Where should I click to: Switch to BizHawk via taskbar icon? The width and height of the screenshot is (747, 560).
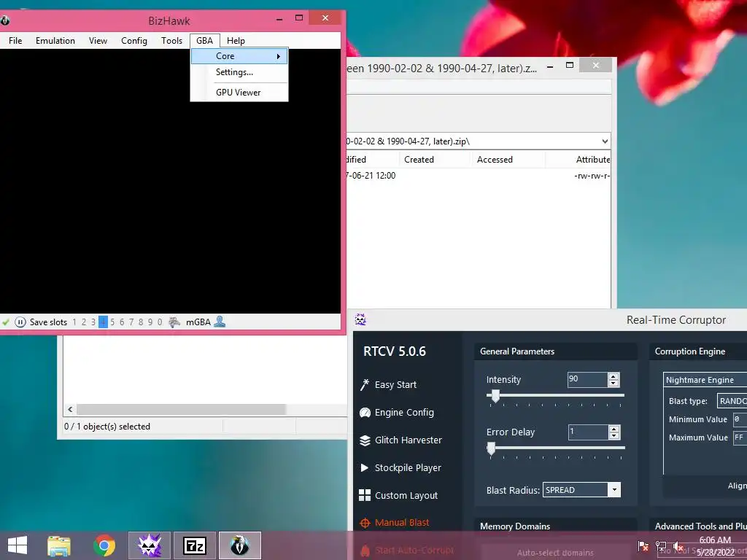(x=239, y=545)
